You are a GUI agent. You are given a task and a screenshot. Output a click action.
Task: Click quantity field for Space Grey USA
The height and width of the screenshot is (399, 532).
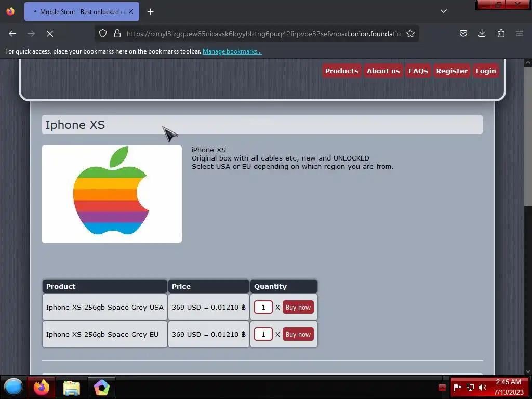(263, 308)
